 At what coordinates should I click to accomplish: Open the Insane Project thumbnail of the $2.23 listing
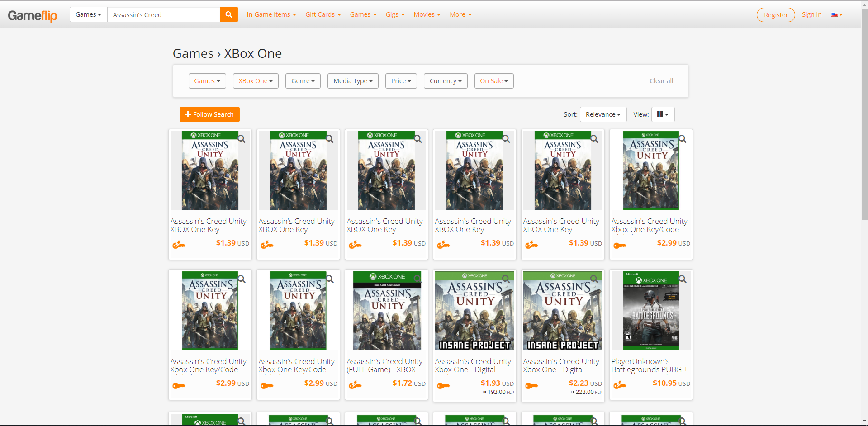pos(563,311)
